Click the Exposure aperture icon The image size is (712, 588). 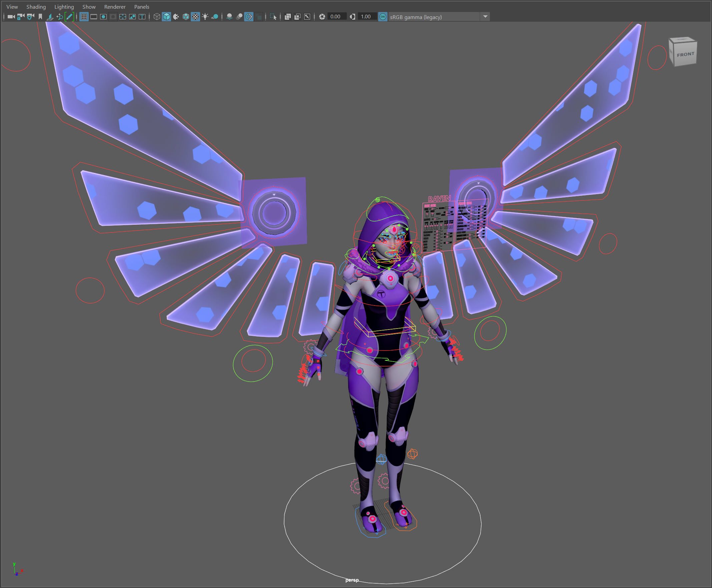click(322, 17)
